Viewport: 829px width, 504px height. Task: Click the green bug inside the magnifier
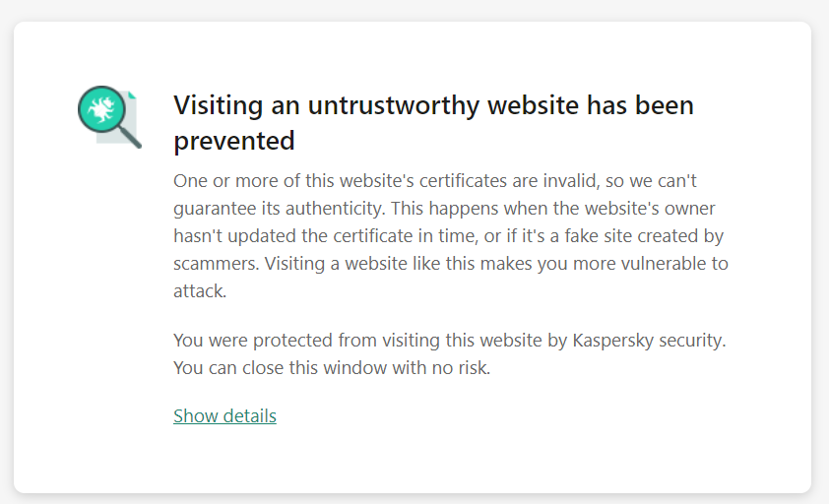pos(101,109)
